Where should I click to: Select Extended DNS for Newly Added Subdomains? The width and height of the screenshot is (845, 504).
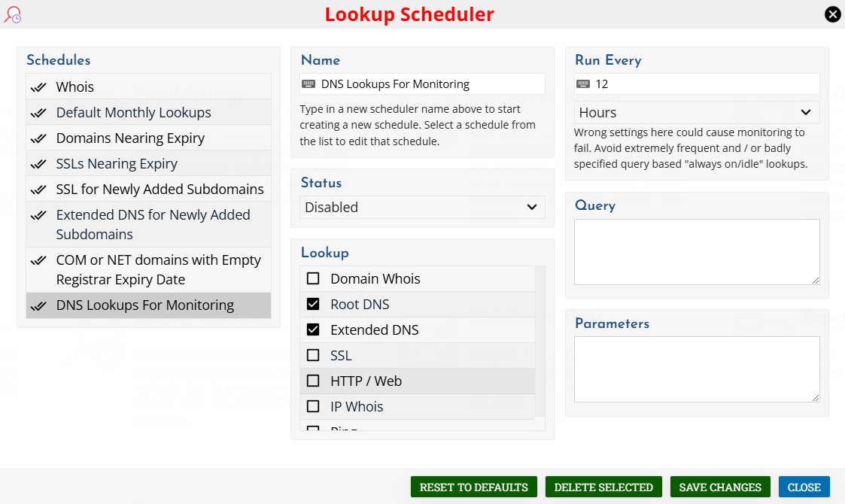149,224
